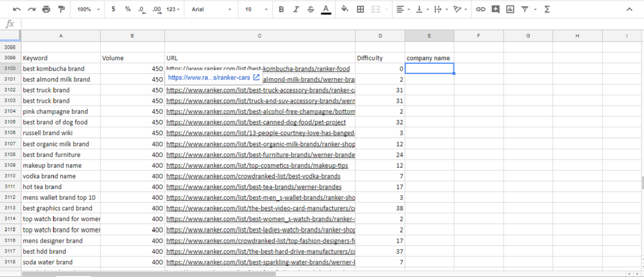
Task: Select the 'company name' header cell
Action: (x=429, y=58)
